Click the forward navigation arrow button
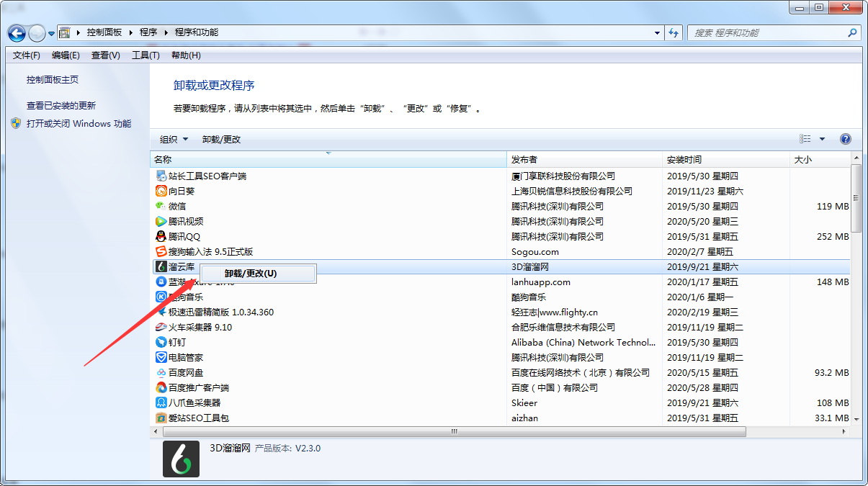The height and width of the screenshot is (486, 868). click(x=37, y=33)
